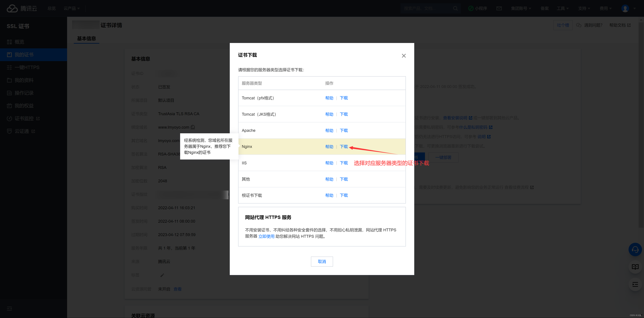Click the Tencent Cloud logo
This screenshot has width=644, height=318.
(22, 8)
